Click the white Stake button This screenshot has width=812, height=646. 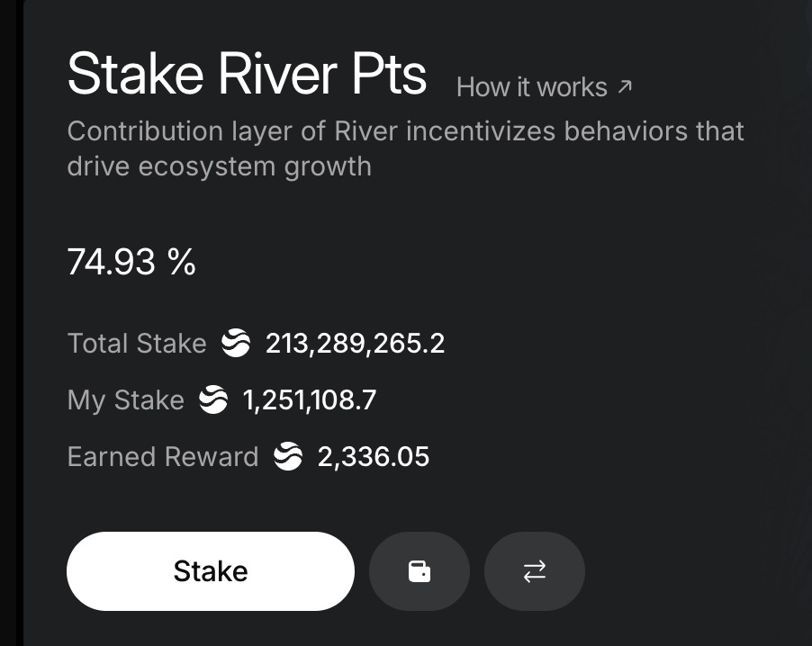[211, 571]
